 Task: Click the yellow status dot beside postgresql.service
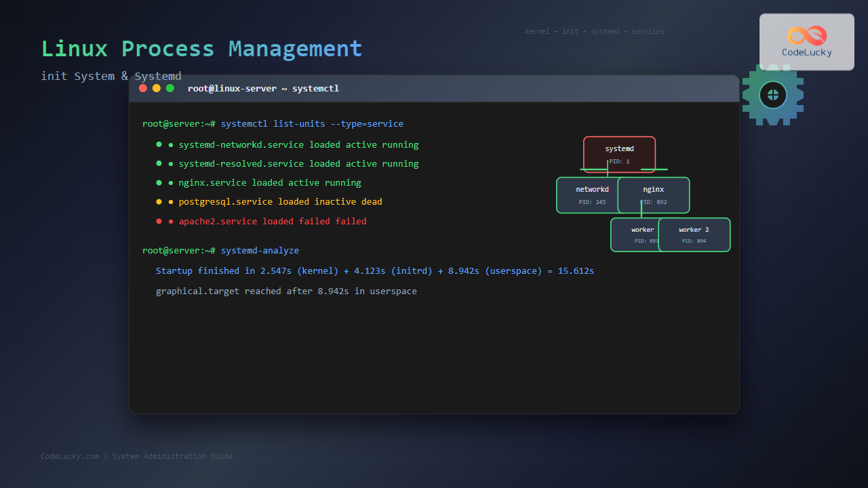(x=159, y=201)
